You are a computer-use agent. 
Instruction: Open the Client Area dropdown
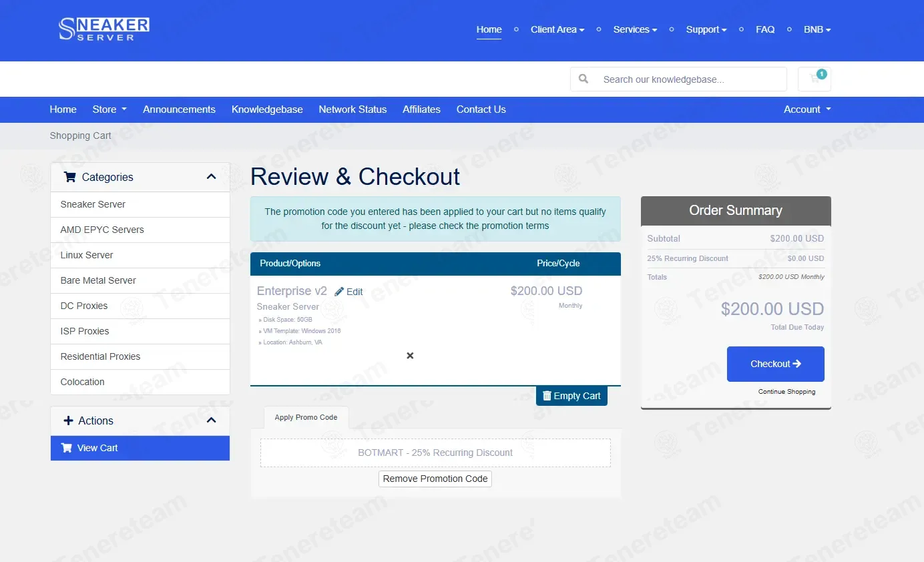(x=557, y=29)
